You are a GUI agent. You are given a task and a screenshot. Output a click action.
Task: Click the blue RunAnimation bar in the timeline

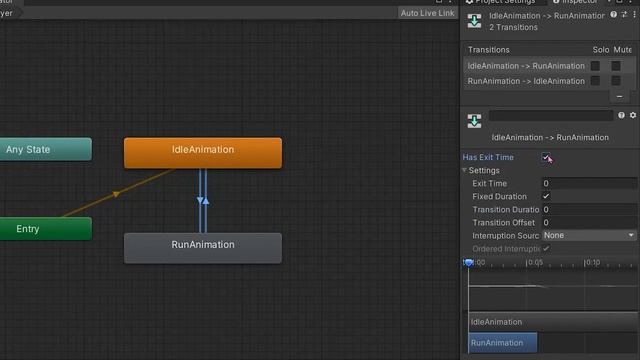coord(503,343)
